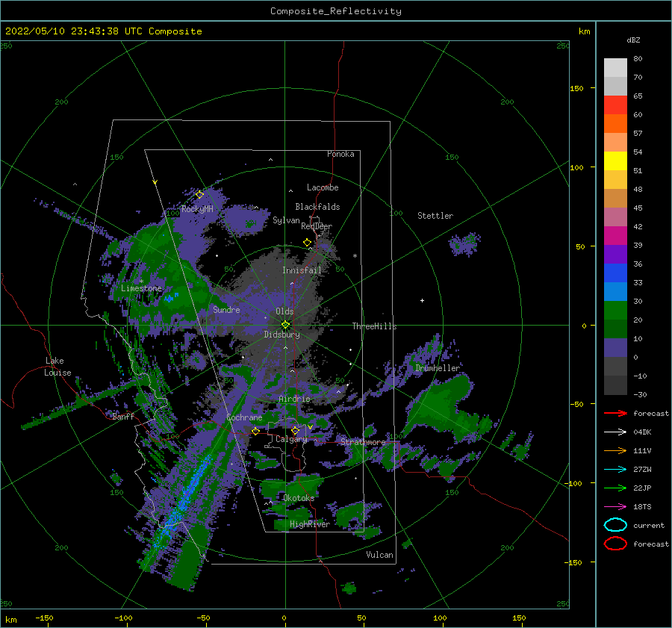The height and width of the screenshot is (628, 672).
Task: Click the 2022/05/10 23:43:38 UTC timestamp
Action: coord(103,31)
